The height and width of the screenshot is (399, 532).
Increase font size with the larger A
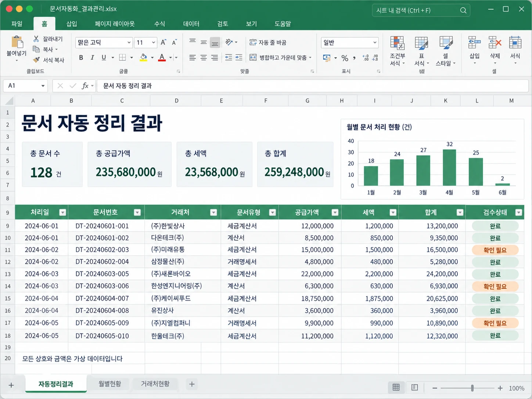click(163, 42)
